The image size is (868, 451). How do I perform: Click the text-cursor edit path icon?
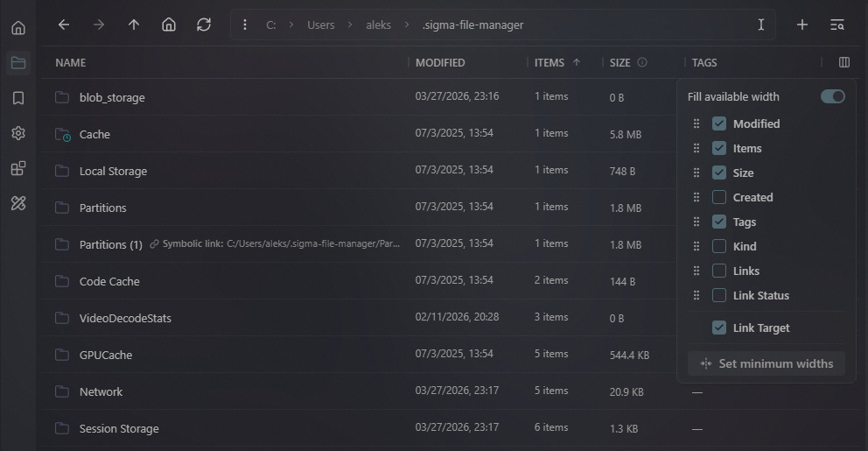pos(761,25)
